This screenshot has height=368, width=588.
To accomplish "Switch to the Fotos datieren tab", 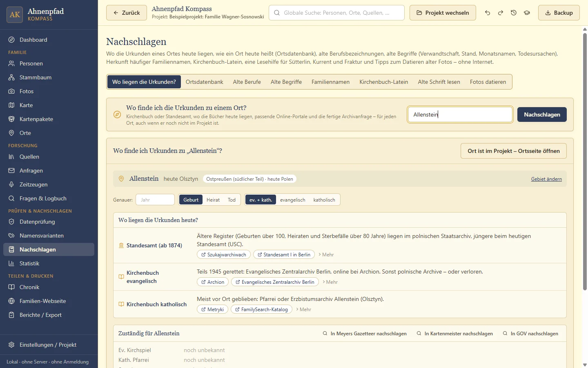I will [x=488, y=82].
